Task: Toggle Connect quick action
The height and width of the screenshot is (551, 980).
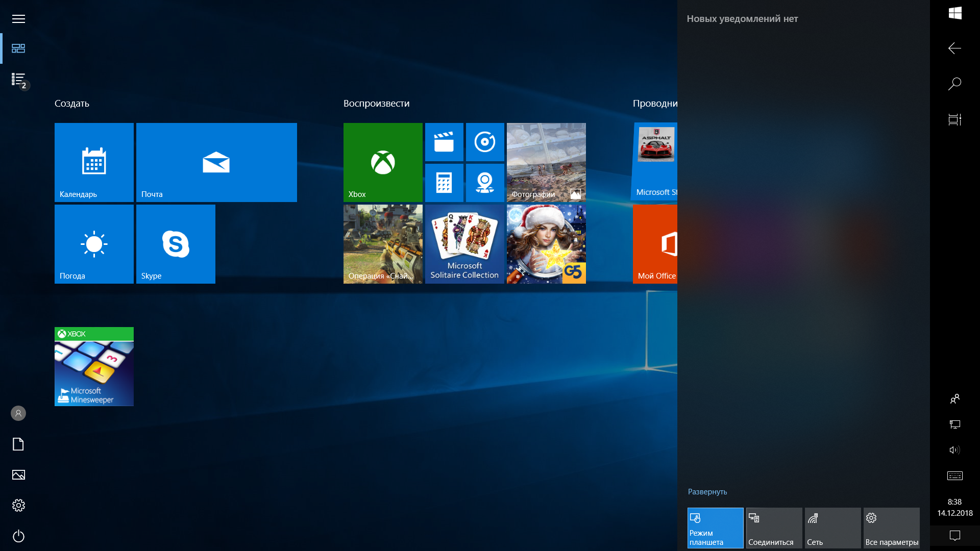Action: [x=773, y=528]
